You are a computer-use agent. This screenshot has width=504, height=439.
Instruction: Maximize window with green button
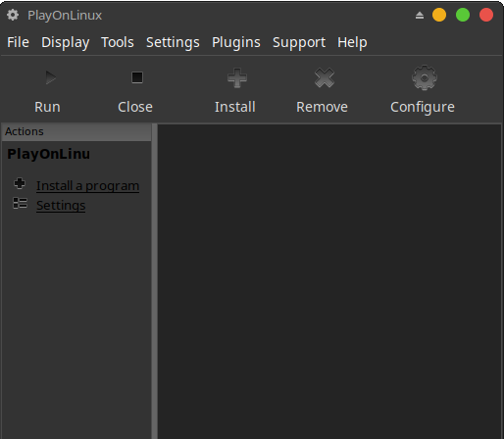click(x=463, y=15)
